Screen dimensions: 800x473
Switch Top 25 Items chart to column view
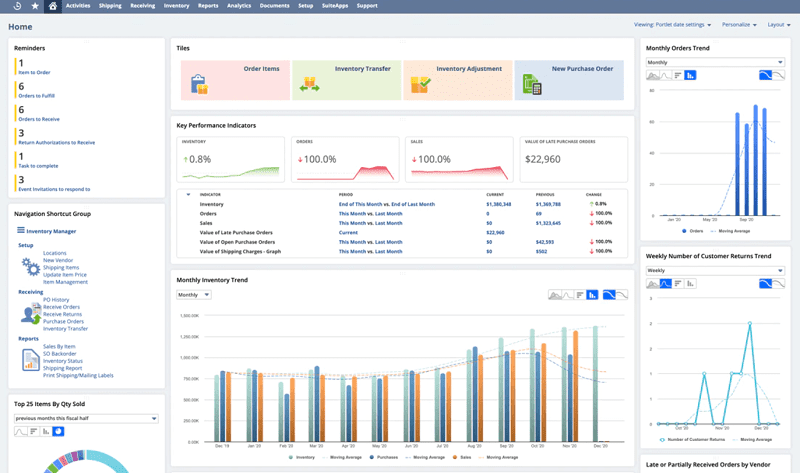[x=45, y=432]
